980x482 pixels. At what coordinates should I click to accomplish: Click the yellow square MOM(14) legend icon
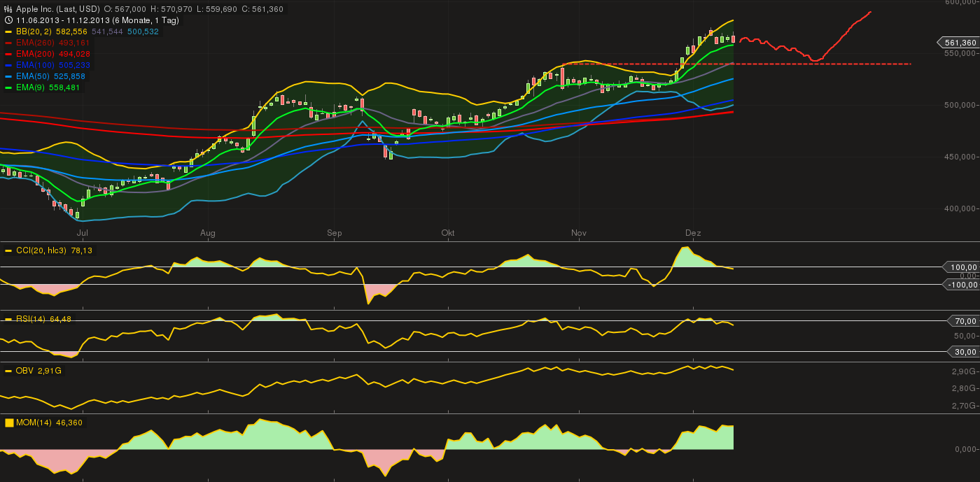(x=9, y=423)
